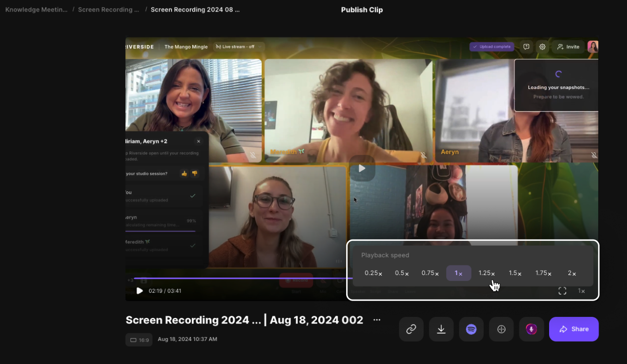Select 2x playback speed
627x364 pixels.
pos(572,273)
